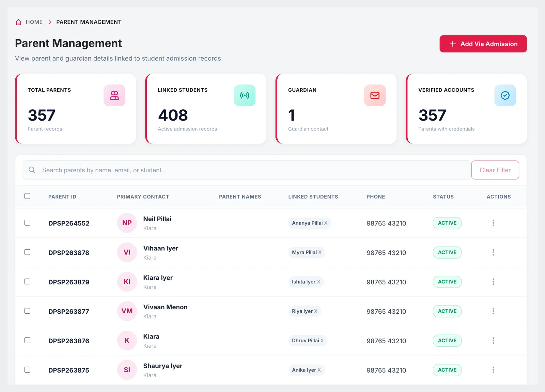Click the Parent ID column header

[x=62, y=197]
